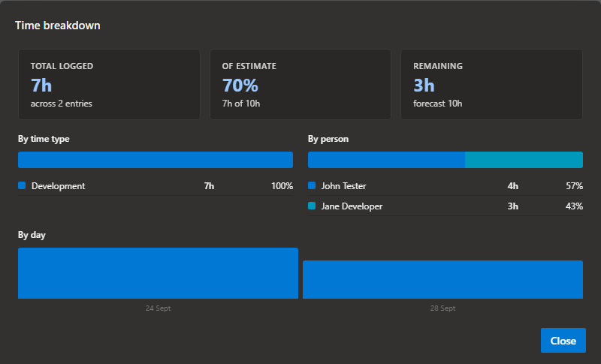Click the Remaining 3h value
This screenshot has height=364, width=601.
[x=424, y=85]
